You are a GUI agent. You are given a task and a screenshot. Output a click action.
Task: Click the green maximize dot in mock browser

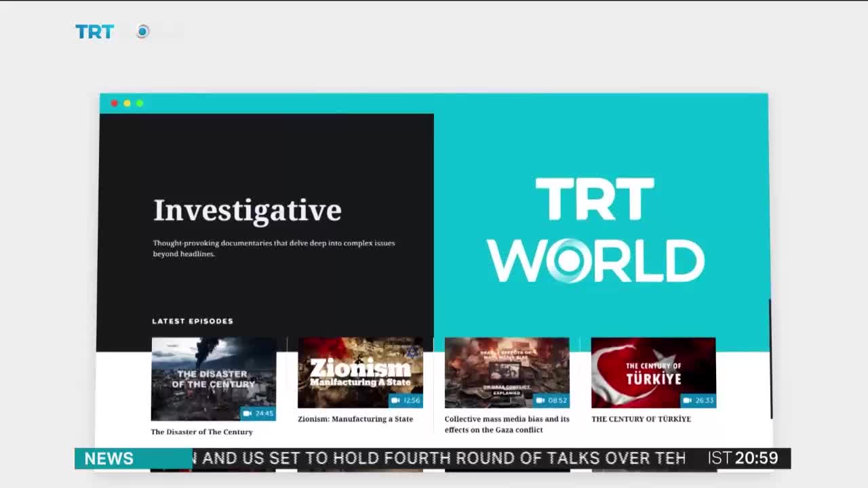pyautogui.click(x=140, y=103)
